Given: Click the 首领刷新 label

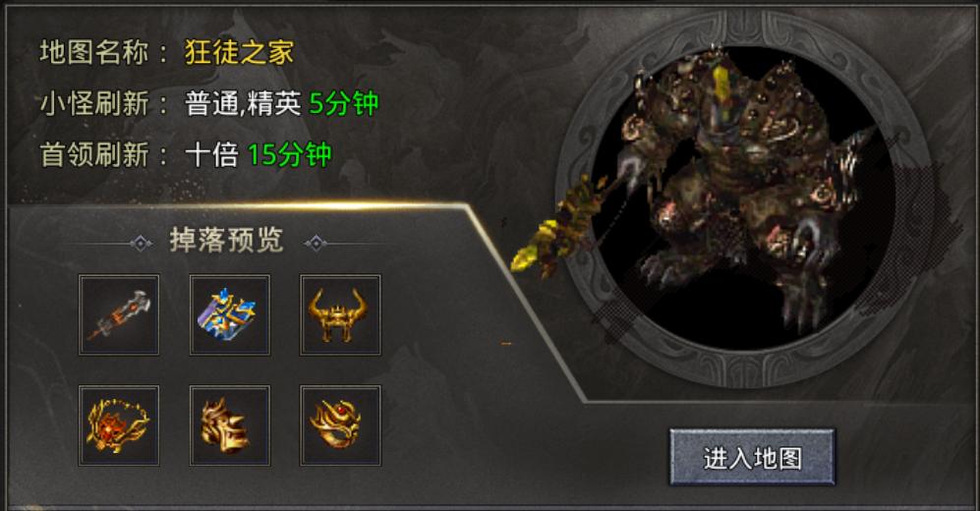Looking at the screenshot, I should point(94,155).
